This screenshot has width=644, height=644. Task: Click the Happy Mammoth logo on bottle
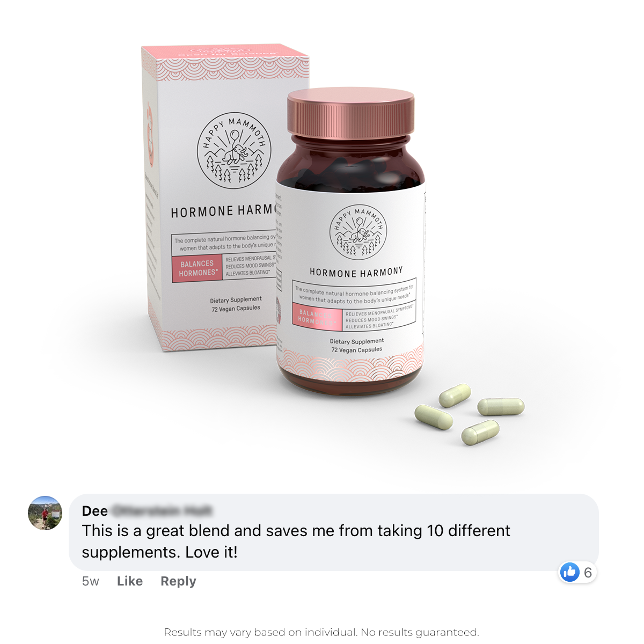coord(358,232)
